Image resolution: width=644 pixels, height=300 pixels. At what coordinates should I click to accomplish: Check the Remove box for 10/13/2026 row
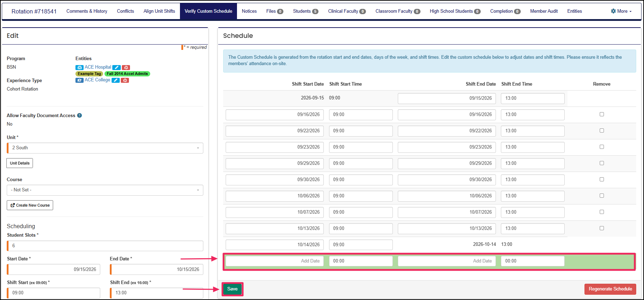coord(601,228)
